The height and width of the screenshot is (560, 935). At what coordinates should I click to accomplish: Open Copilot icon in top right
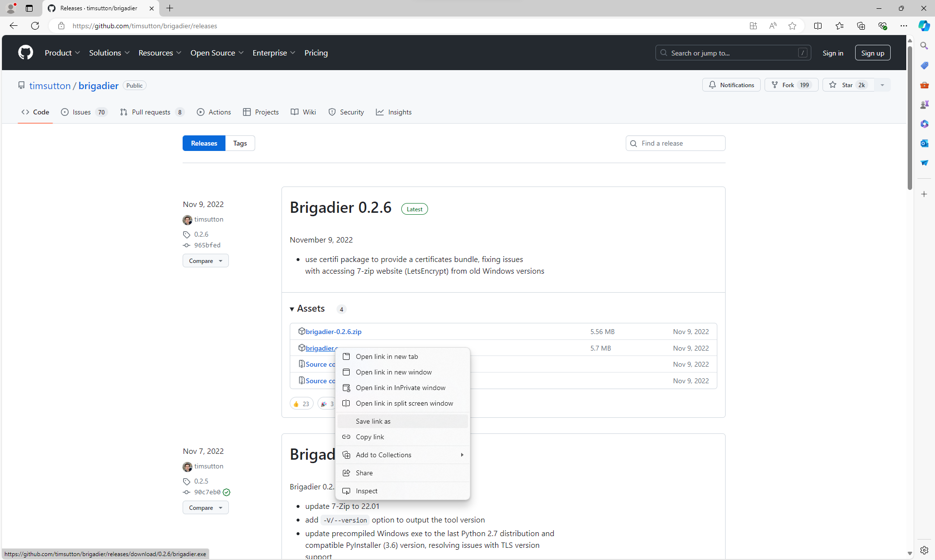tap(924, 26)
